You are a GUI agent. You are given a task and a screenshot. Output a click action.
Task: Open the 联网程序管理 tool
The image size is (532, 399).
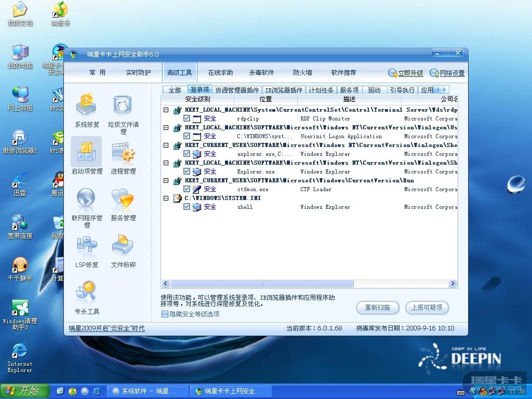(x=87, y=207)
